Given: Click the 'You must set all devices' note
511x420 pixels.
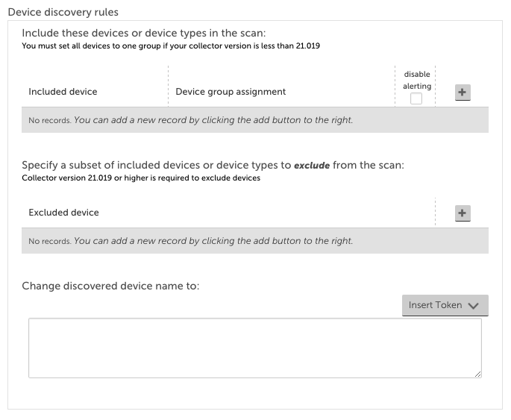Looking at the screenshot, I should (171, 46).
